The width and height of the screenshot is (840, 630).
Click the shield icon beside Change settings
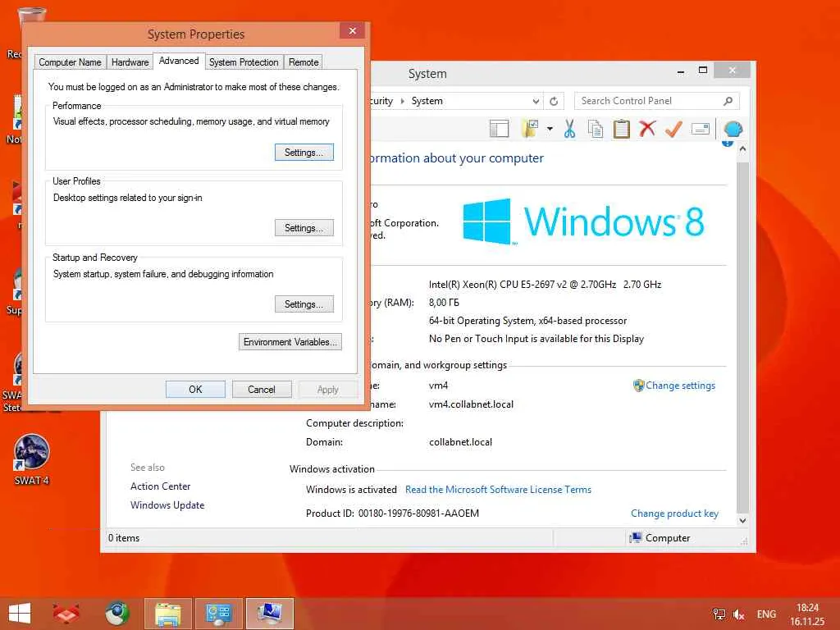tap(638, 386)
